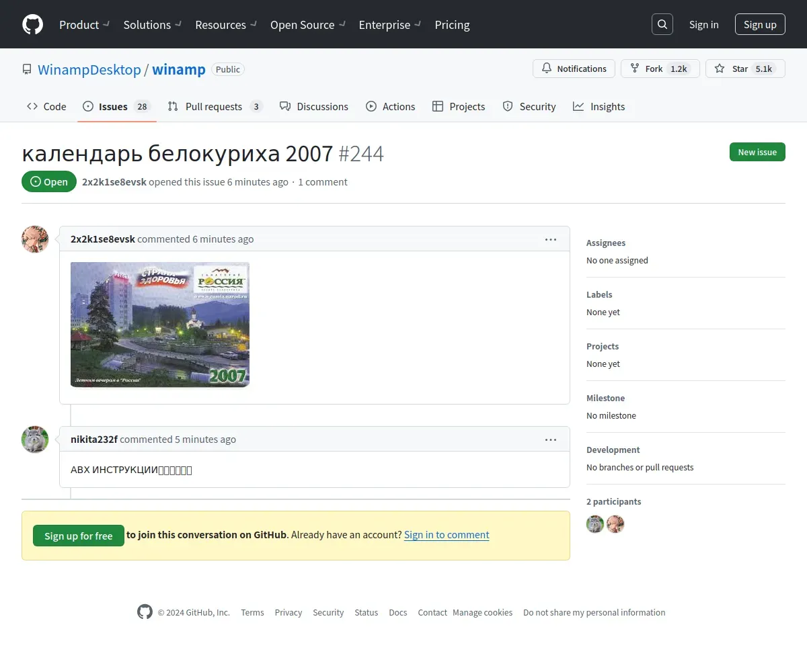Go to the Insights tab

click(x=599, y=106)
